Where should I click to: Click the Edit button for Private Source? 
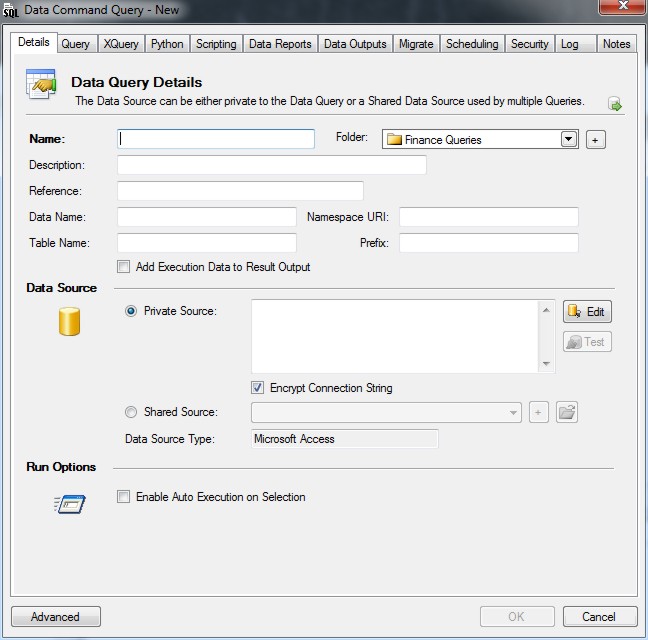tap(587, 312)
